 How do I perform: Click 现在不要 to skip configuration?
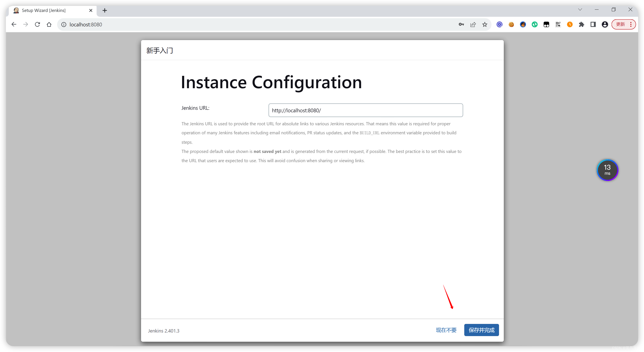tap(446, 330)
